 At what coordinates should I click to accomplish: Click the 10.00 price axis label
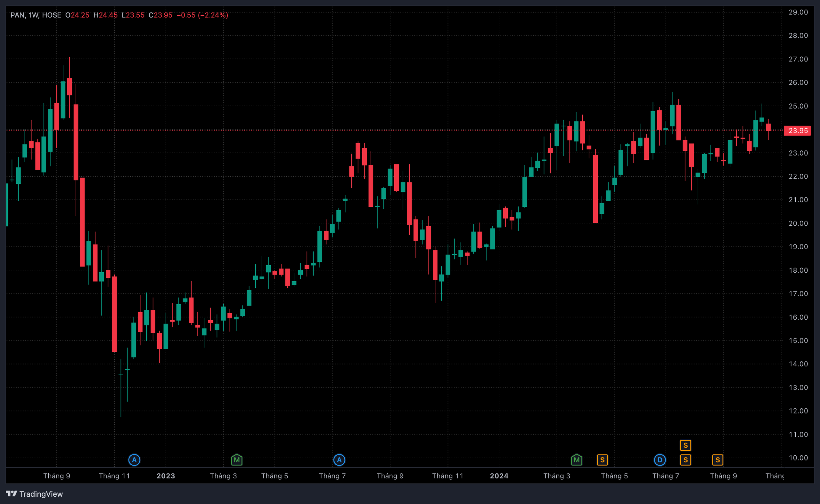798,458
